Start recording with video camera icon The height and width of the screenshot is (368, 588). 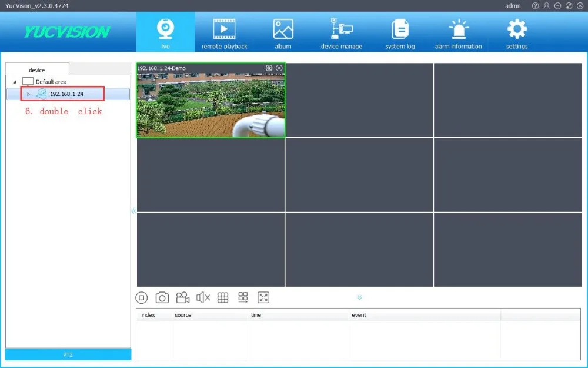pos(183,298)
